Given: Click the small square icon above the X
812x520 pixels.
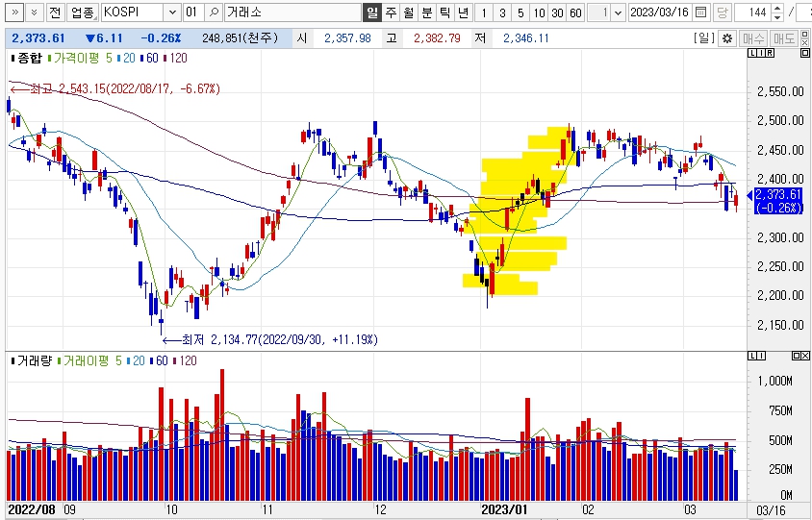Looking at the screenshot, I should coord(804,35).
